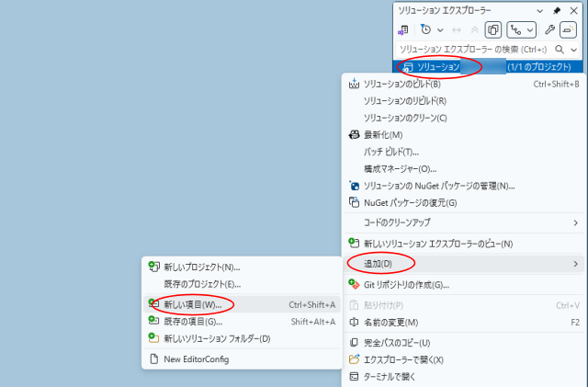Click the NuGet package restore icon
This screenshot has width=588, height=387.
(355, 202)
